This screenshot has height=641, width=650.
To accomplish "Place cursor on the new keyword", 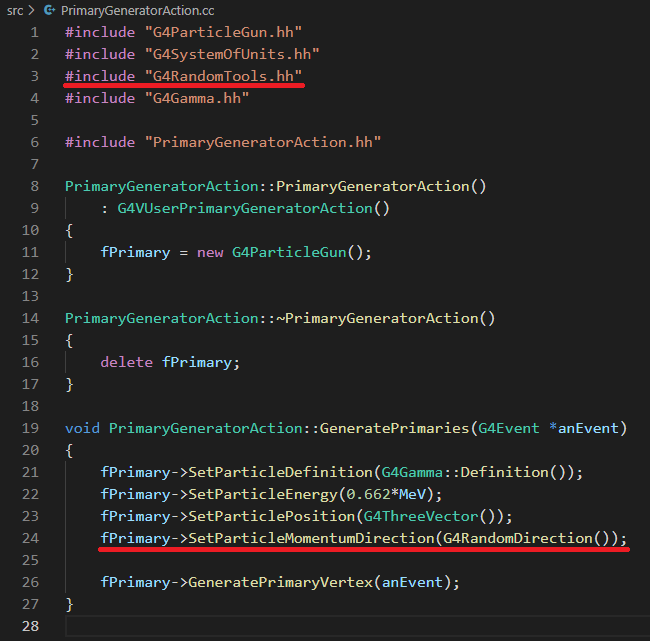I will pyautogui.click(x=210, y=252).
